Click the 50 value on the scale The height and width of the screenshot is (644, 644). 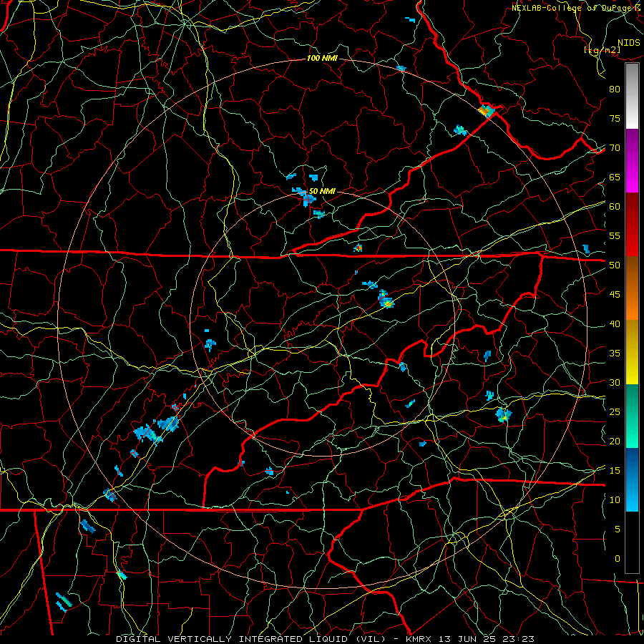[615, 265]
